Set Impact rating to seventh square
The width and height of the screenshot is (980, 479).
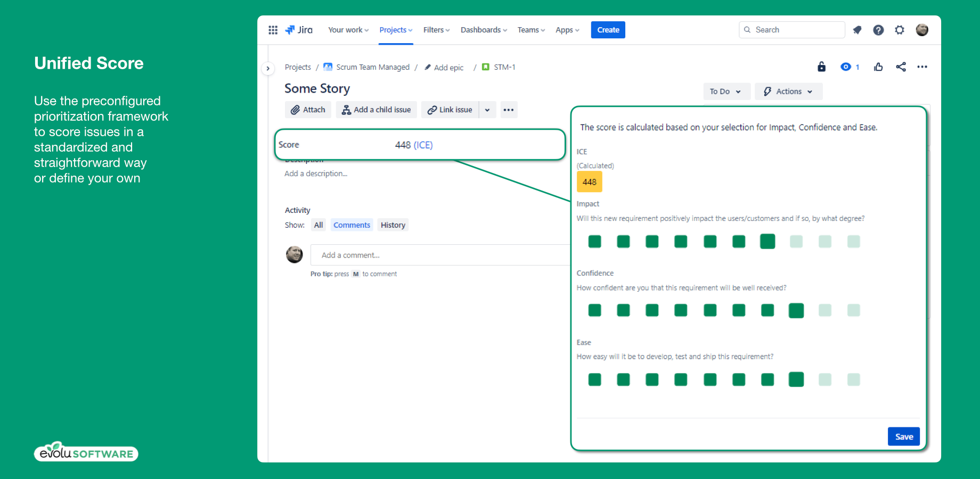click(767, 242)
